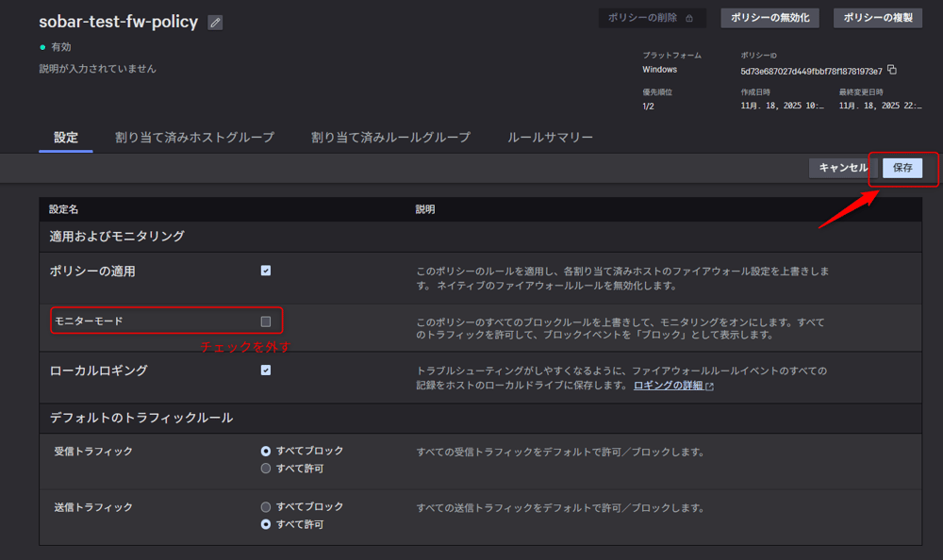
Task: Click the pencil icon to rename the policy
Action: pos(215,22)
